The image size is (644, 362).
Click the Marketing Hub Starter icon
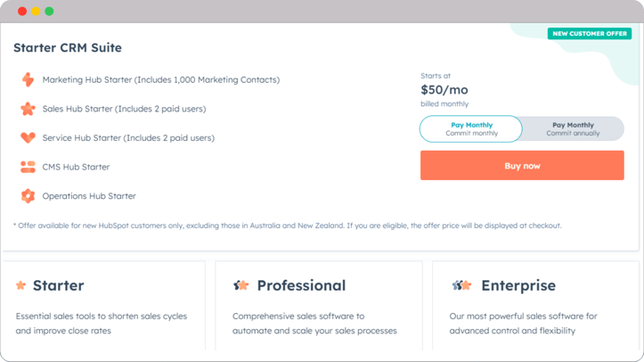(28, 80)
